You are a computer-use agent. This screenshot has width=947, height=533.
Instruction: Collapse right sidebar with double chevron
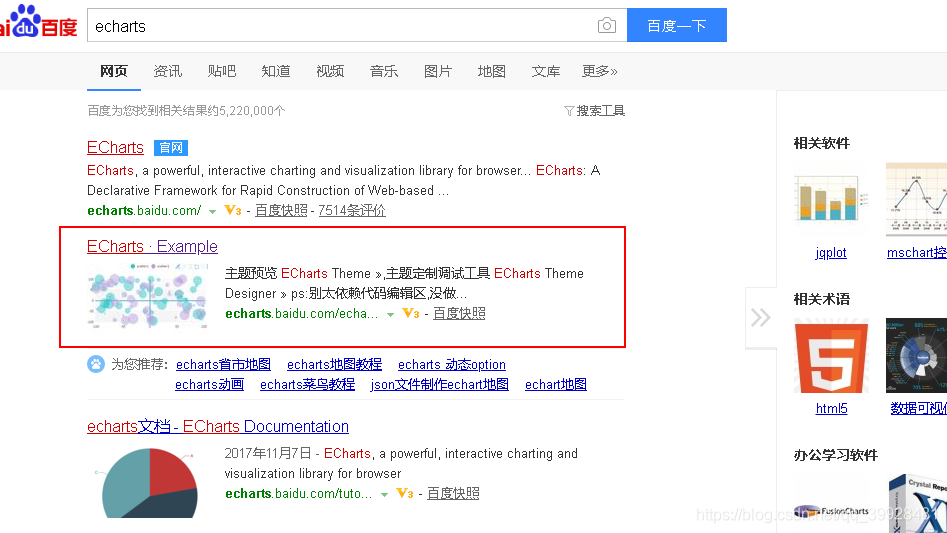click(760, 318)
